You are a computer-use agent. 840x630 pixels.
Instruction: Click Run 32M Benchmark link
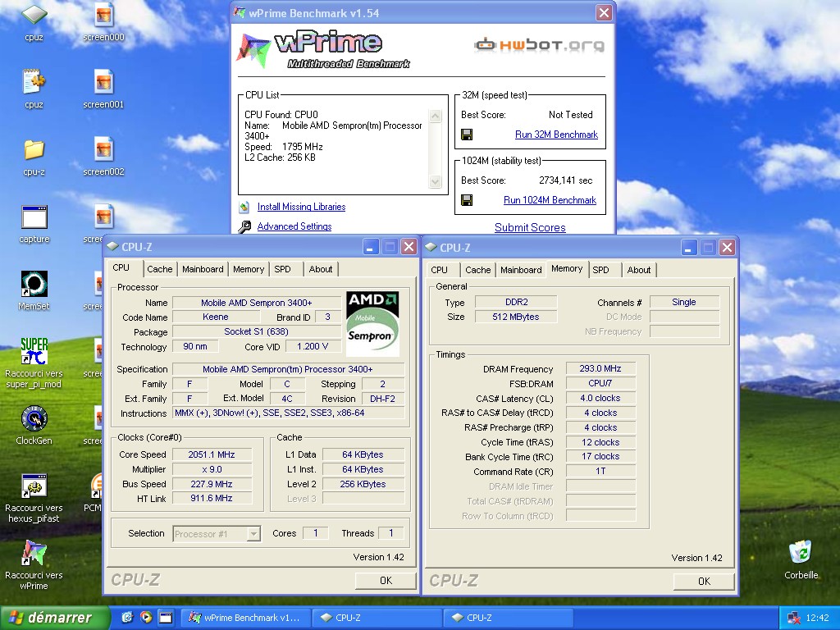tap(556, 135)
